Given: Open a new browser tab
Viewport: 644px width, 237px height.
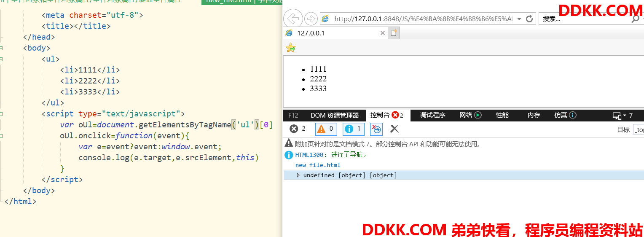Looking at the screenshot, I should pyautogui.click(x=394, y=33).
